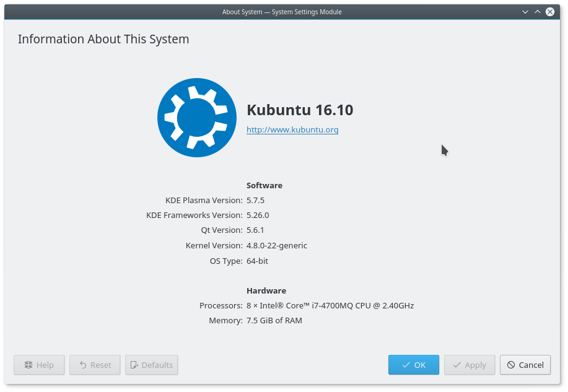
Task: Click the 'Qt Version:' label
Action: click(222, 230)
